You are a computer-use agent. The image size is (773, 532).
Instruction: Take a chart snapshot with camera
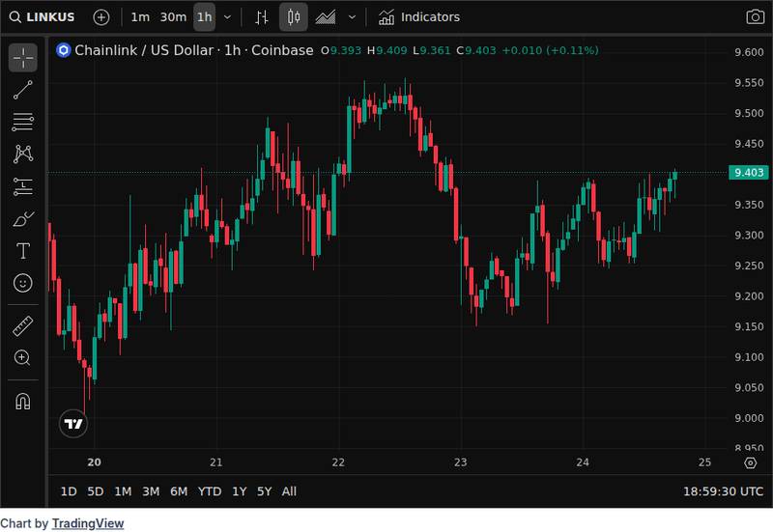pyautogui.click(x=755, y=16)
